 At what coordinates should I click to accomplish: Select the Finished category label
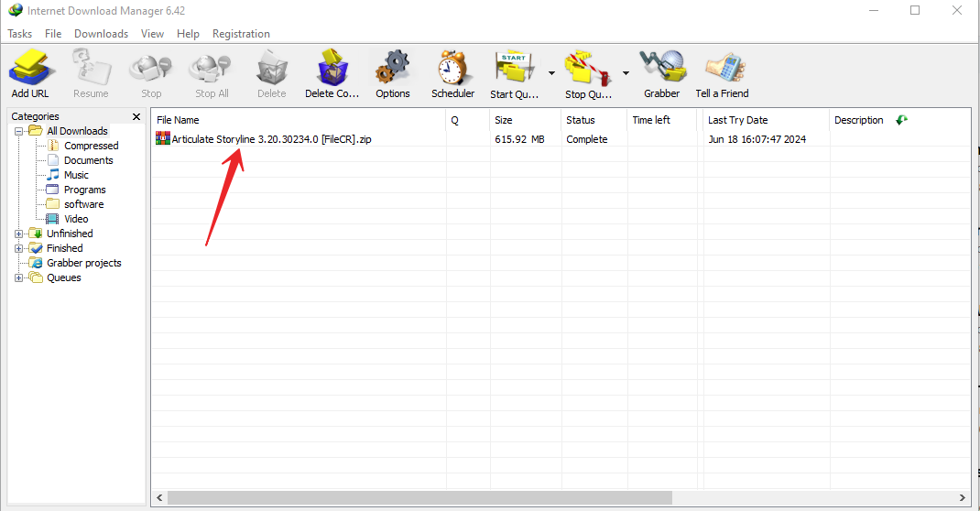(x=64, y=248)
